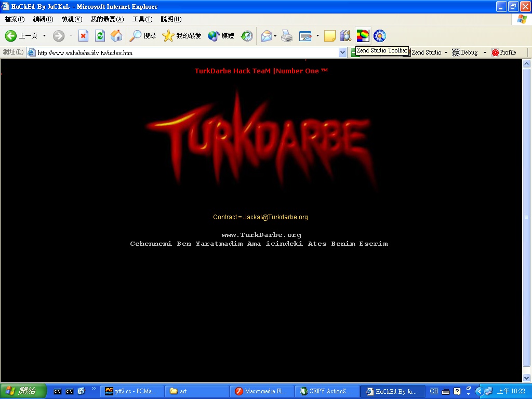The width and height of the screenshot is (532, 399).
Task: Click the Debug bug icon button
Action: pos(465,52)
